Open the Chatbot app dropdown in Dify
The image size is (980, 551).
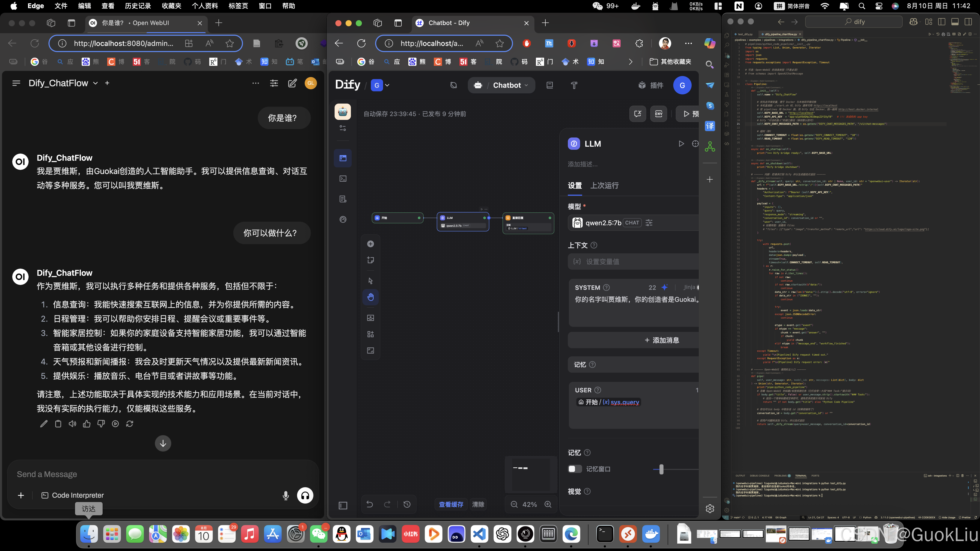pyautogui.click(x=501, y=85)
